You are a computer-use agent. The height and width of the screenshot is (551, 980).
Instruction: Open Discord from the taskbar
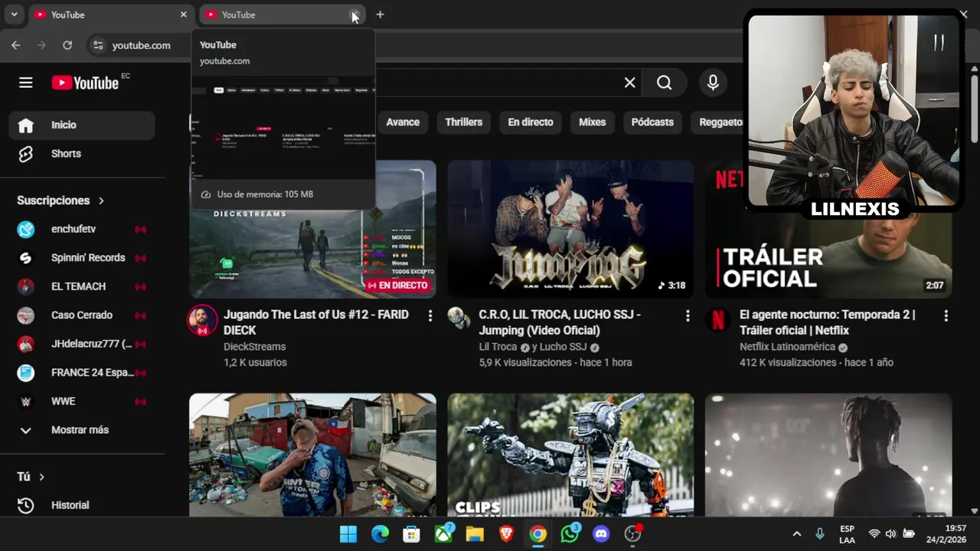(x=601, y=534)
